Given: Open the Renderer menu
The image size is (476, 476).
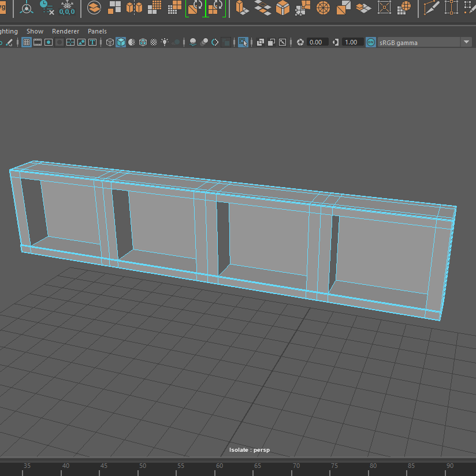Looking at the screenshot, I should click(65, 31).
